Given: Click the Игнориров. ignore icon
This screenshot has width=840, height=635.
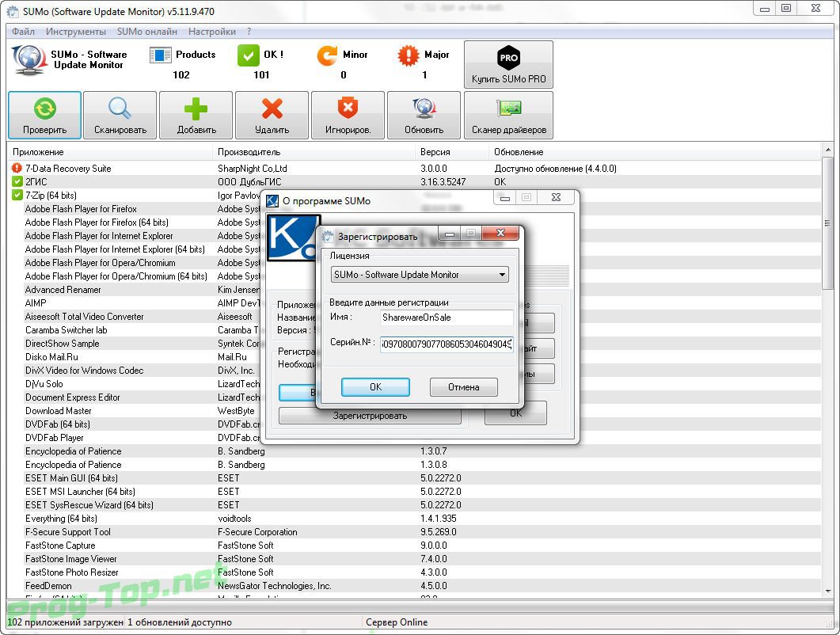Looking at the screenshot, I should 348,108.
